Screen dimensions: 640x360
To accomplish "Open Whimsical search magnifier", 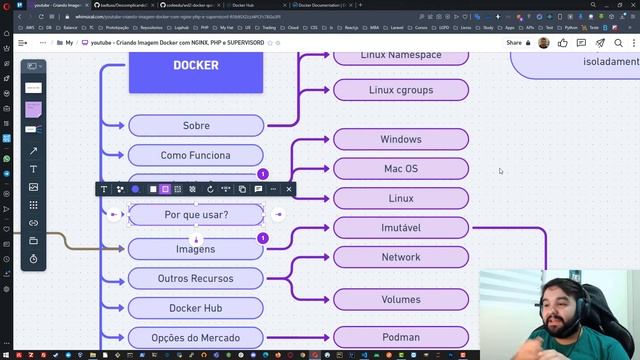I will coord(618,43).
